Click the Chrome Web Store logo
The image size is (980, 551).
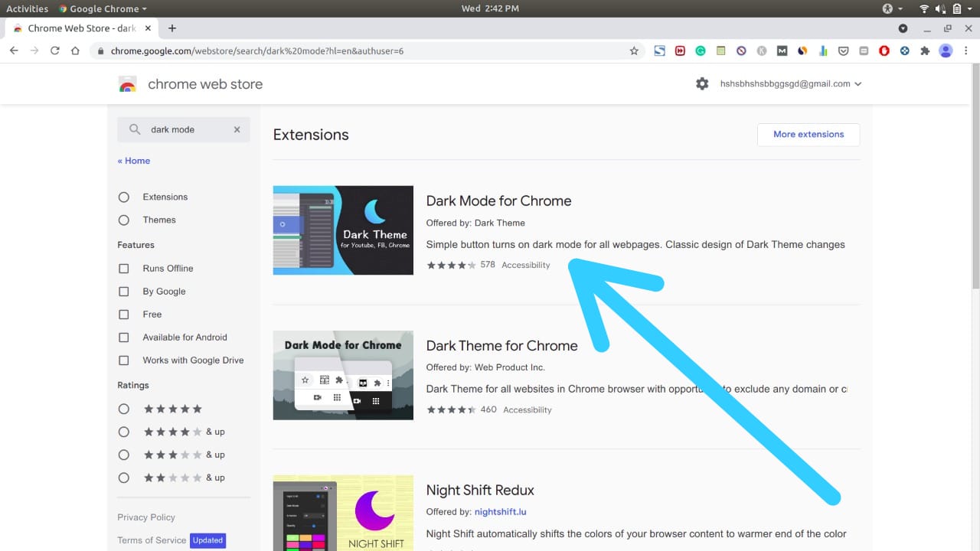pos(128,84)
